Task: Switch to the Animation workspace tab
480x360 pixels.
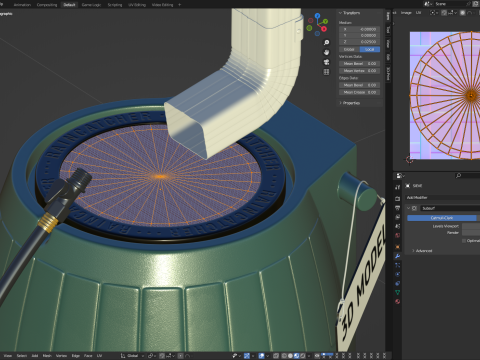Action: (x=22, y=5)
